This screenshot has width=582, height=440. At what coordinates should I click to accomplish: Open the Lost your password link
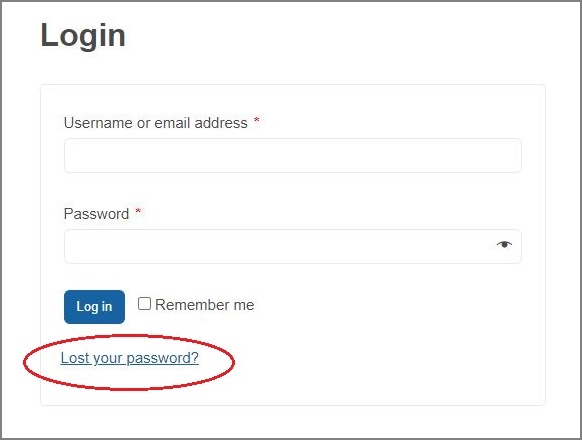pos(130,358)
